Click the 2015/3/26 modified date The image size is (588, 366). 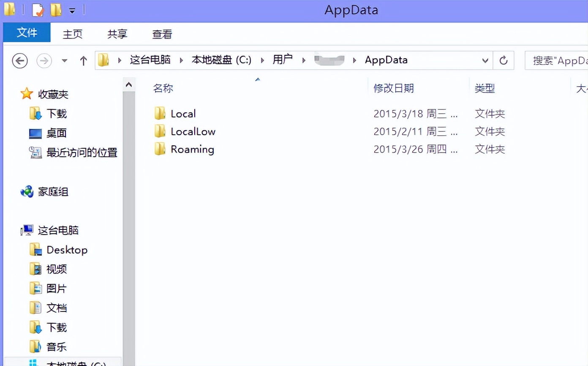point(416,149)
